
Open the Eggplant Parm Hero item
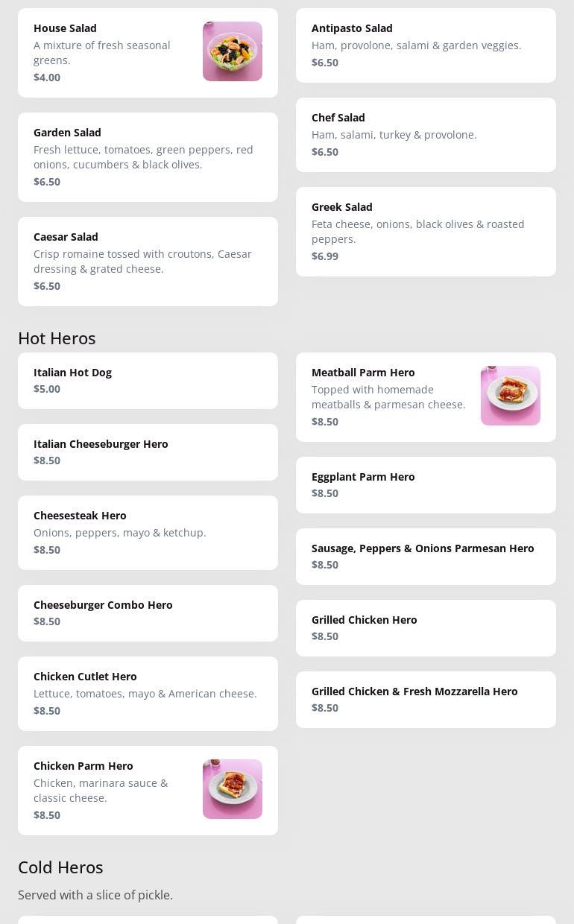[x=426, y=485]
